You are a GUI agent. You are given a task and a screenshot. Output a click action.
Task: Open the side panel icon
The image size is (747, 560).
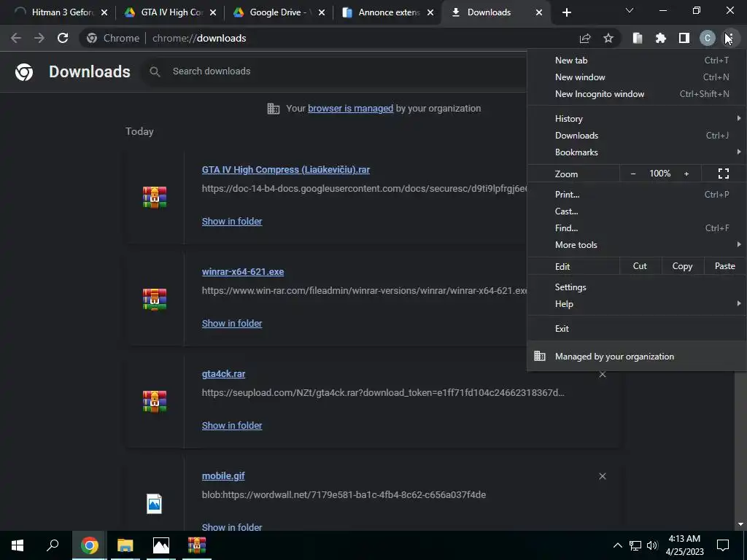684,38
